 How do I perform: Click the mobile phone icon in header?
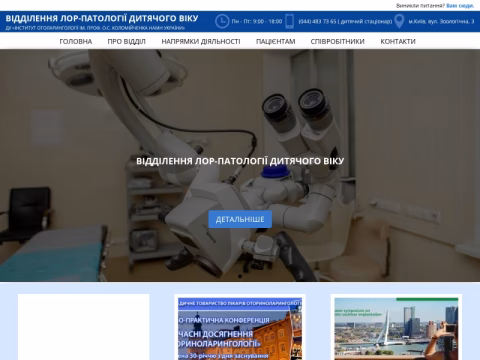(x=290, y=21)
